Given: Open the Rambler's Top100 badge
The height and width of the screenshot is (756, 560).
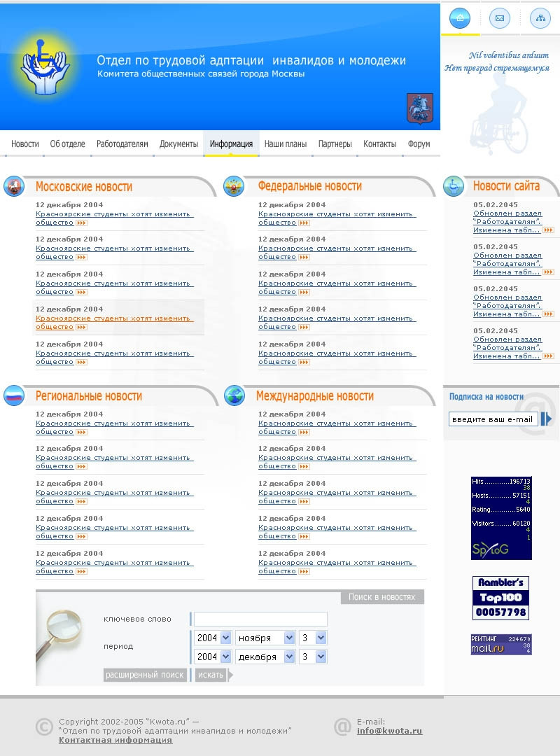Looking at the screenshot, I should click(500, 598).
